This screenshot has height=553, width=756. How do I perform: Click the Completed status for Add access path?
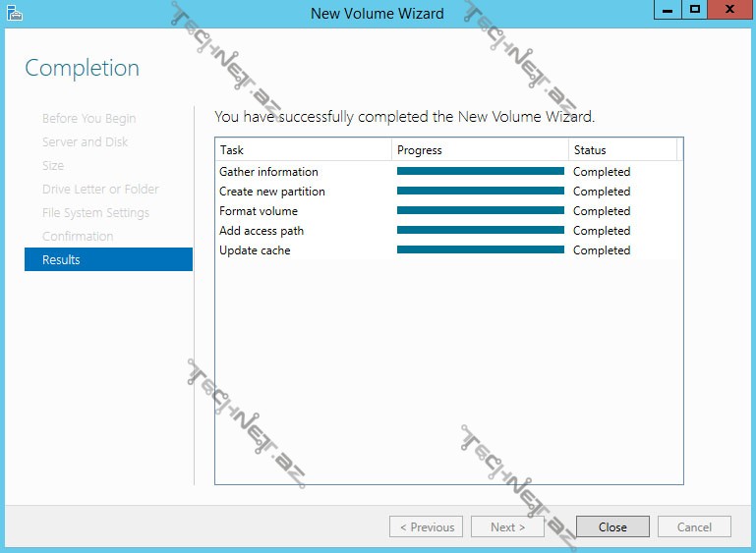click(602, 231)
